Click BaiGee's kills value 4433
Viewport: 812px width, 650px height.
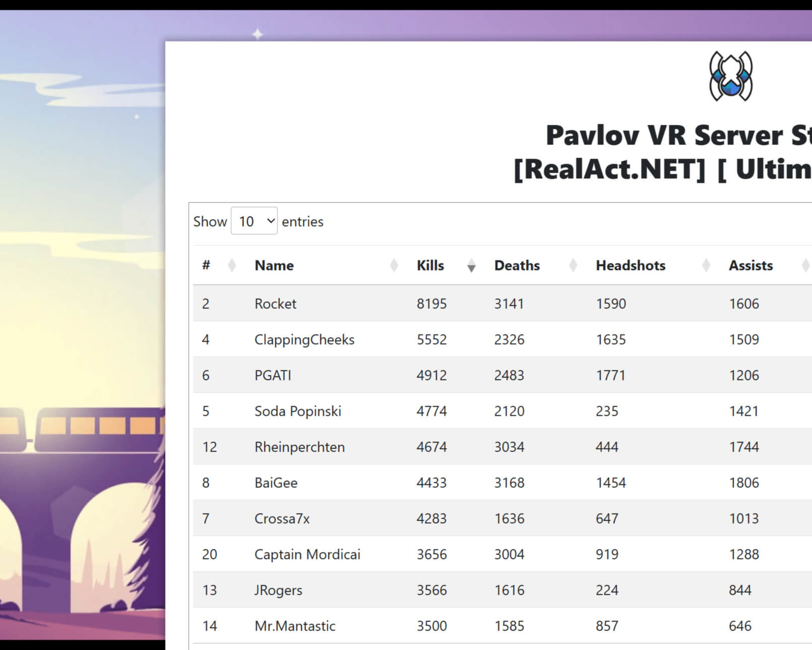431,483
